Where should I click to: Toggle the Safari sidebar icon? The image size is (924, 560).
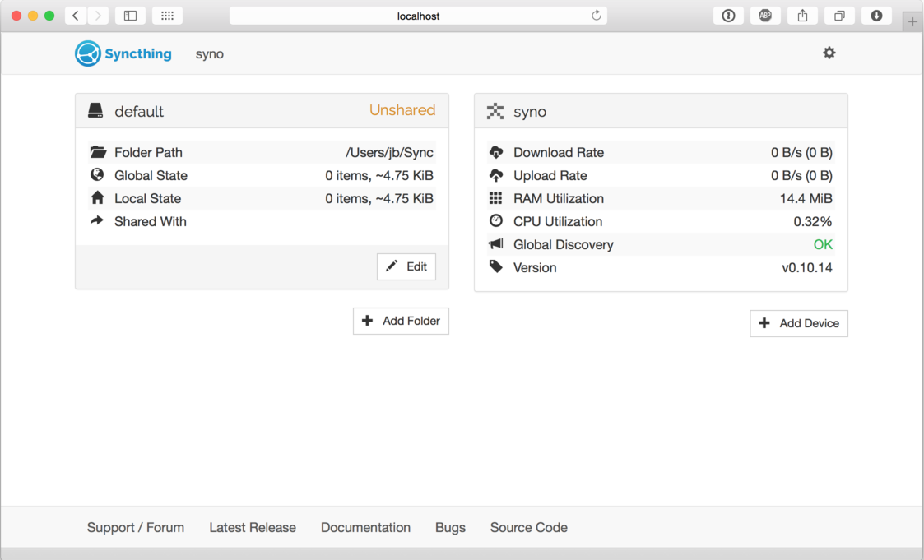(x=130, y=16)
